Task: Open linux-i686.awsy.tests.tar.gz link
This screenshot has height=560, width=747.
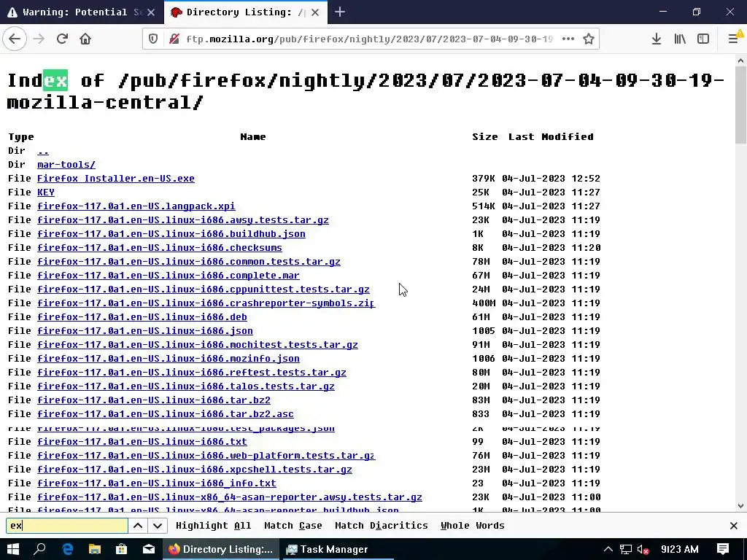Action: pyautogui.click(x=183, y=220)
